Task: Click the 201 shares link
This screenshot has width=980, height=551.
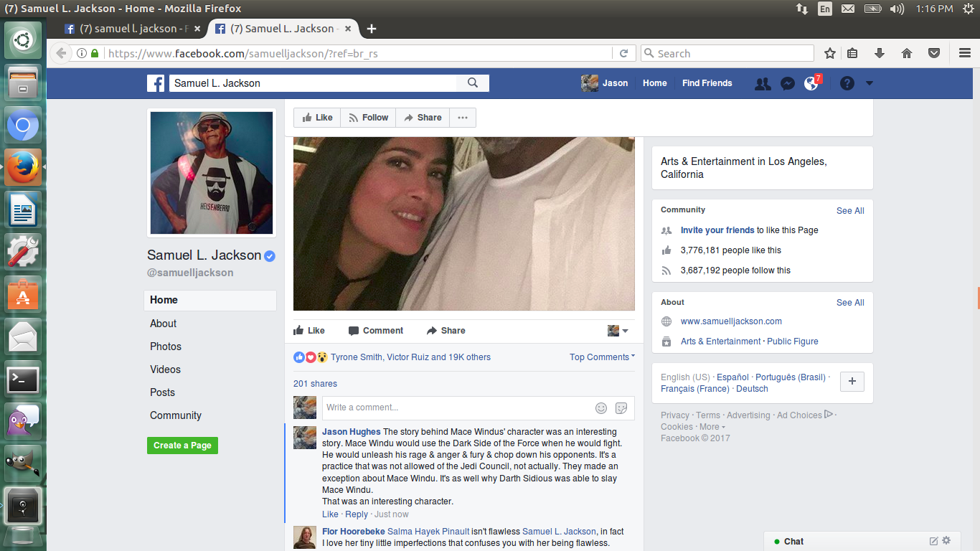Action: click(315, 384)
